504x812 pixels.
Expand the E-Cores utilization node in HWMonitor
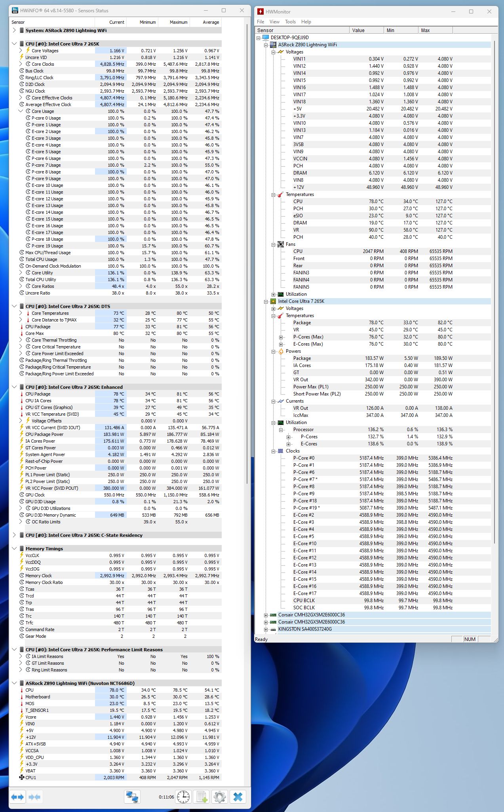coord(288,444)
